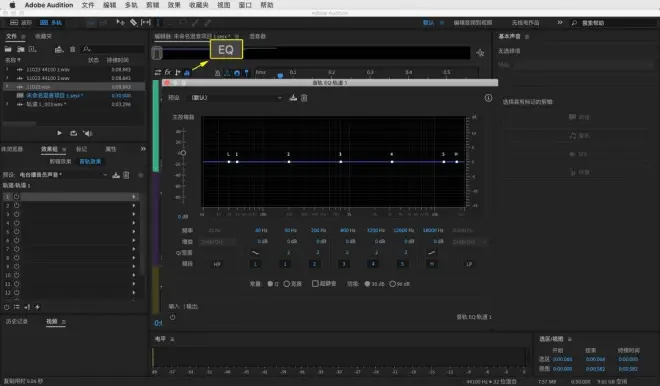Delete EQ preset trash icon
Image resolution: width=660 pixels, height=386 pixels.
point(304,98)
